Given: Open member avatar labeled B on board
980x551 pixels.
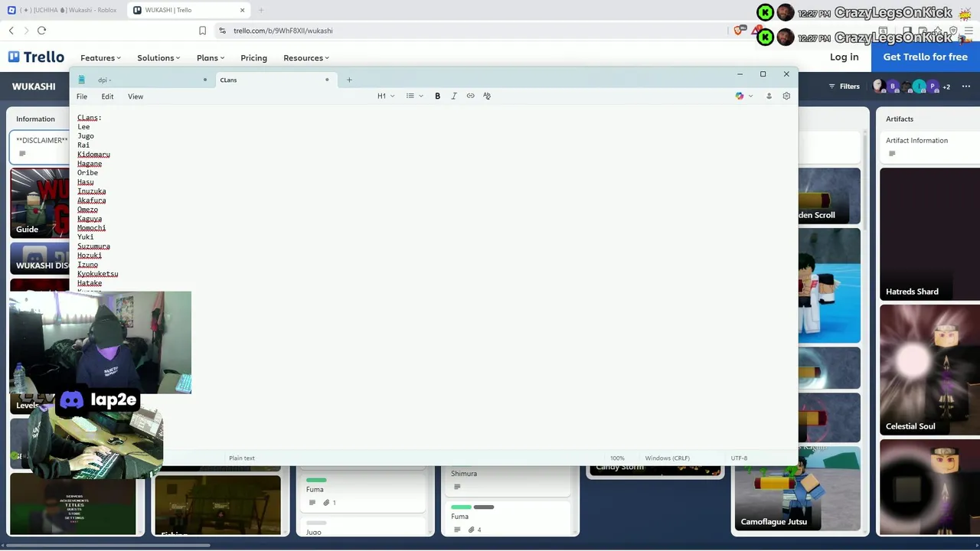Looking at the screenshot, I should (x=893, y=86).
